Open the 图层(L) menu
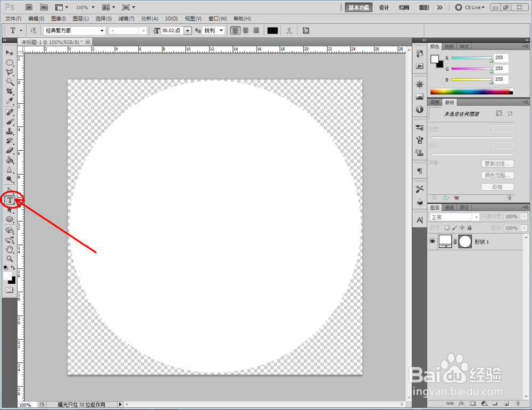Viewport: 532px width, 410px height. [x=81, y=19]
